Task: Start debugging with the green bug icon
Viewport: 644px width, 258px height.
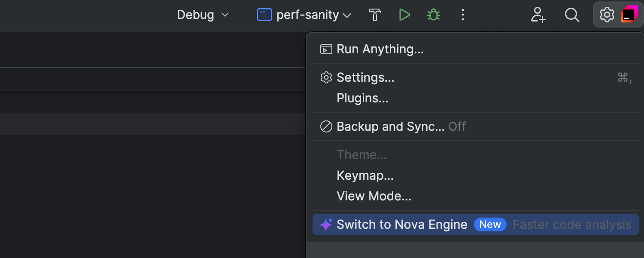Action: pos(433,15)
